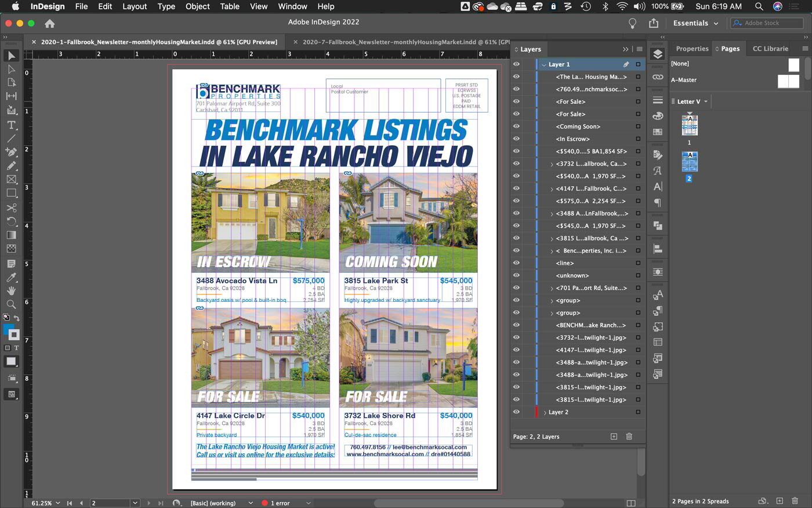Viewport: 812px width, 508px height.
Task: Expand <4147 L...Fallbrook, C...> group
Action: pyautogui.click(x=552, y=189)
